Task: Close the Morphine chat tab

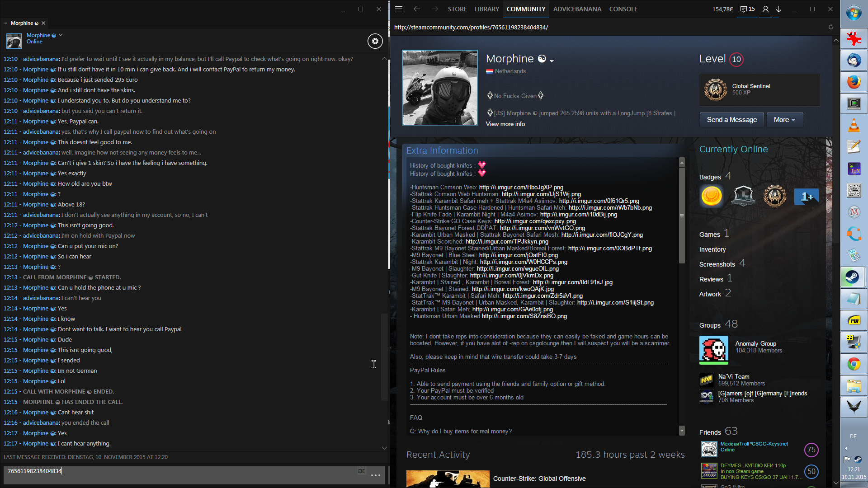Action: 43,23
